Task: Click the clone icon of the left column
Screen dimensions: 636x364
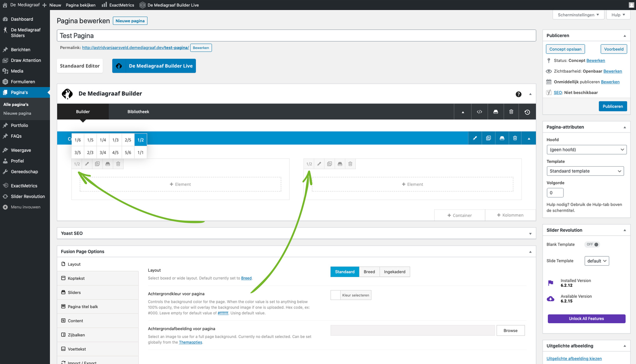Action: coord(97,164)
